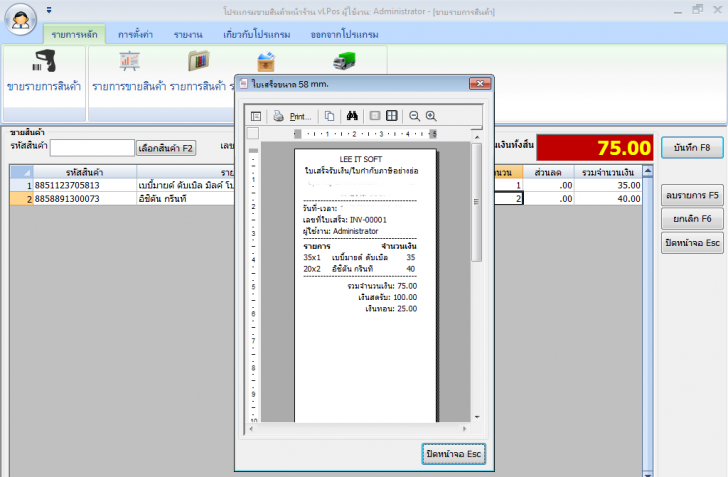The height and width of the screenshot is (477, 728).
Task: Click the เบบี้มายด์ product name cell
Action: coord(186,185)
